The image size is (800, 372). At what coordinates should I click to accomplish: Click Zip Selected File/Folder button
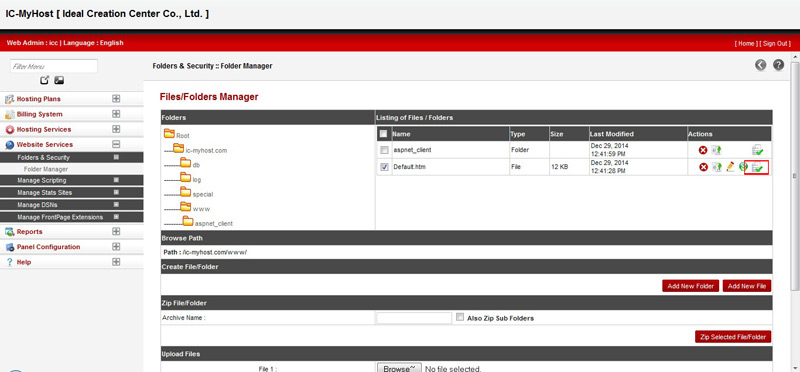[733, 337]
